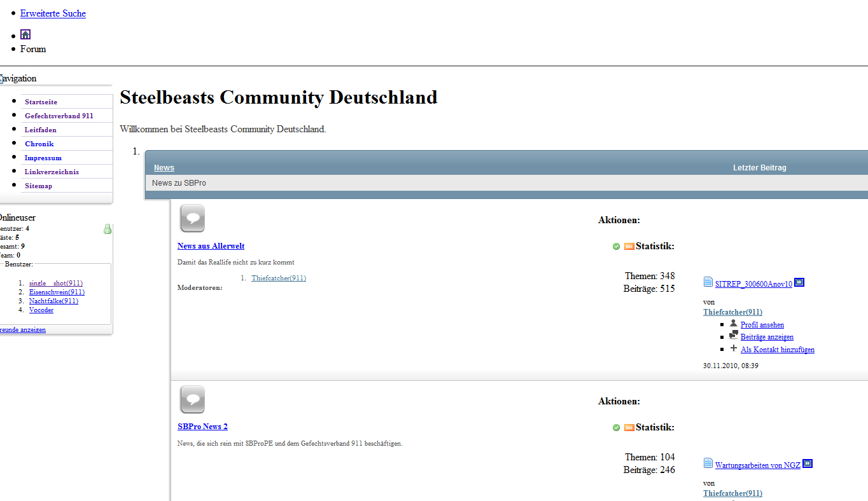Click go-to-last-post arrow next to Wartungsarbeiten von NGZ
The width and height of the screenshot is (868, 501).
tap(808, 464)
